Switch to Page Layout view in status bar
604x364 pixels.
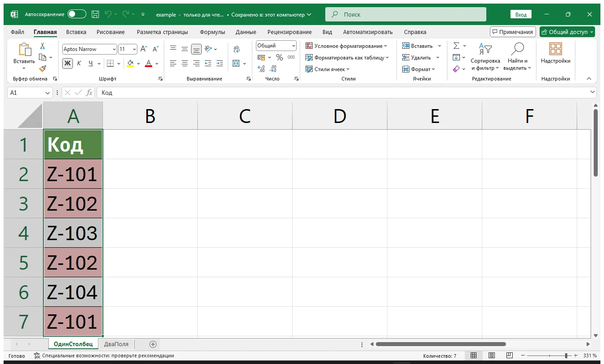492,356
